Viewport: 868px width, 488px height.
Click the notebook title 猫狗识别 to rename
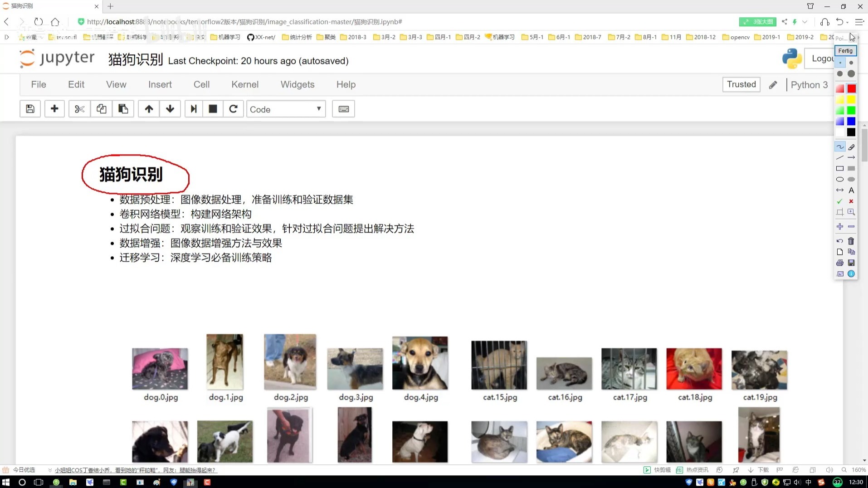pos(136,59)
